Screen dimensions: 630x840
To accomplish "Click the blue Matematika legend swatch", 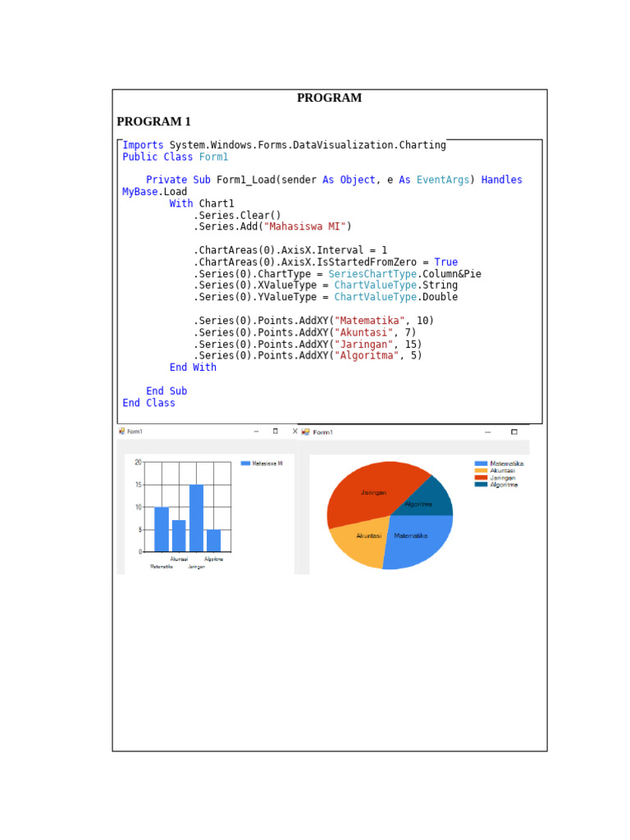I will [x=481, y=463].
